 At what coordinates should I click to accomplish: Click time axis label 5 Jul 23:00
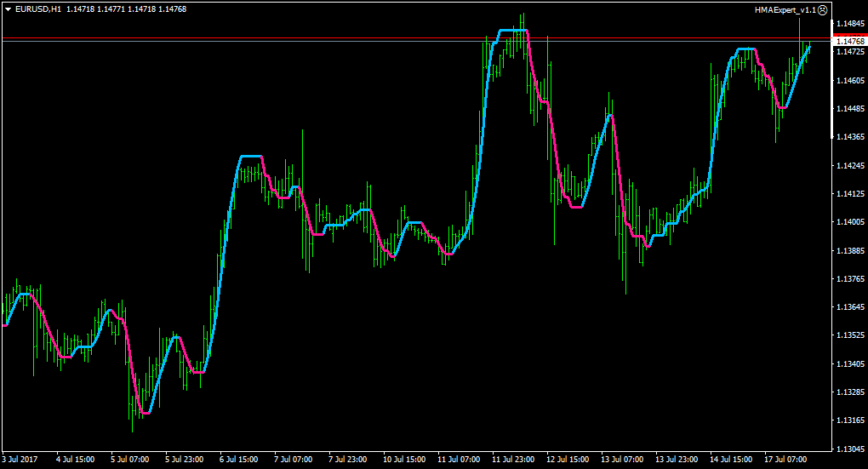pos(185,460)
